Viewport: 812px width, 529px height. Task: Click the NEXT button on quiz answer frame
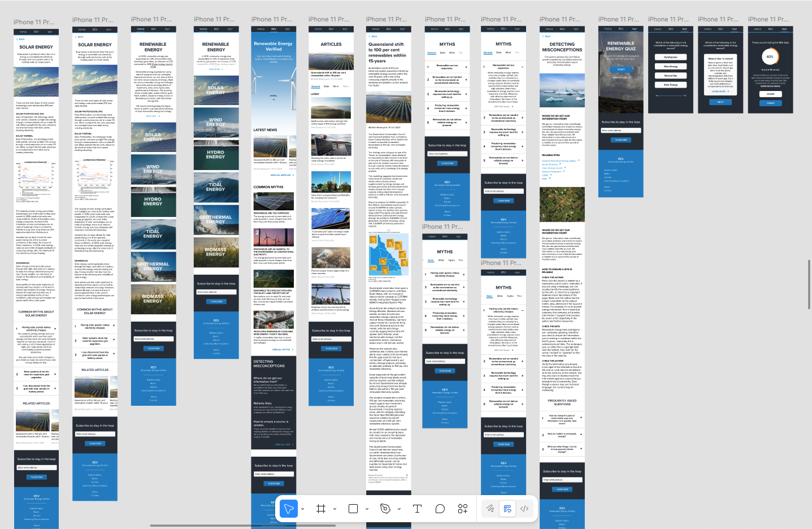pyautogui.click(x=720, y=102)
